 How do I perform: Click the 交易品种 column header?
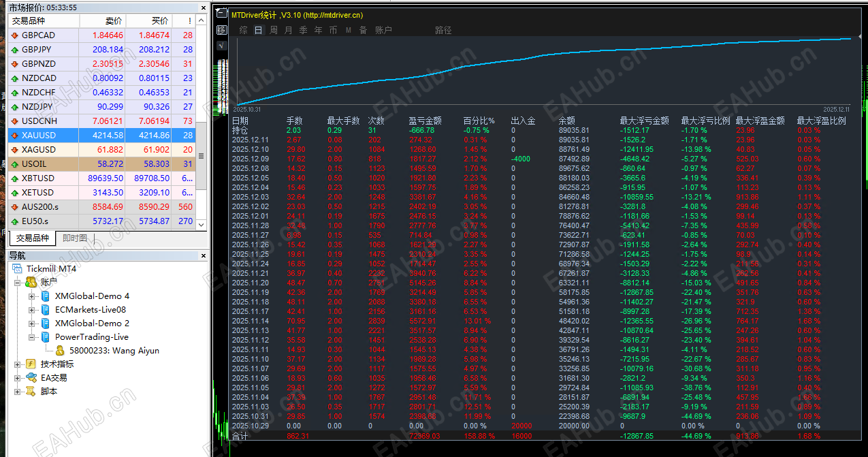coord(44,21)
